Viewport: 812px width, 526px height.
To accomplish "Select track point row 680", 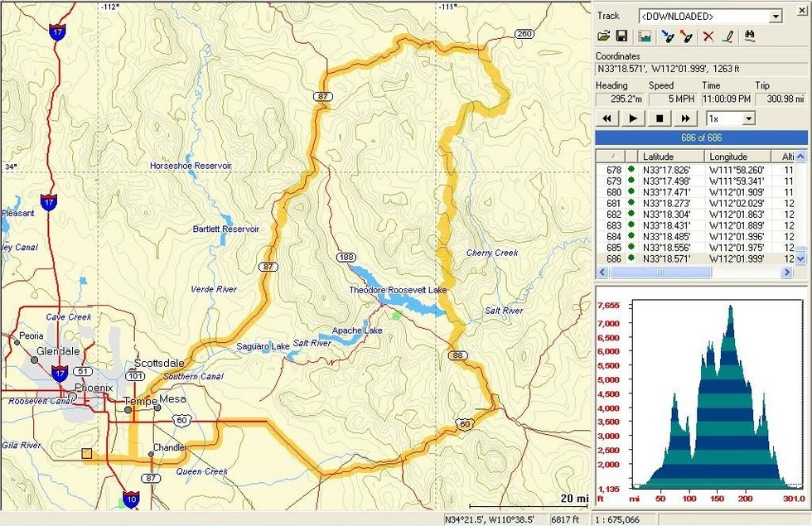I will tap(695, 192).
